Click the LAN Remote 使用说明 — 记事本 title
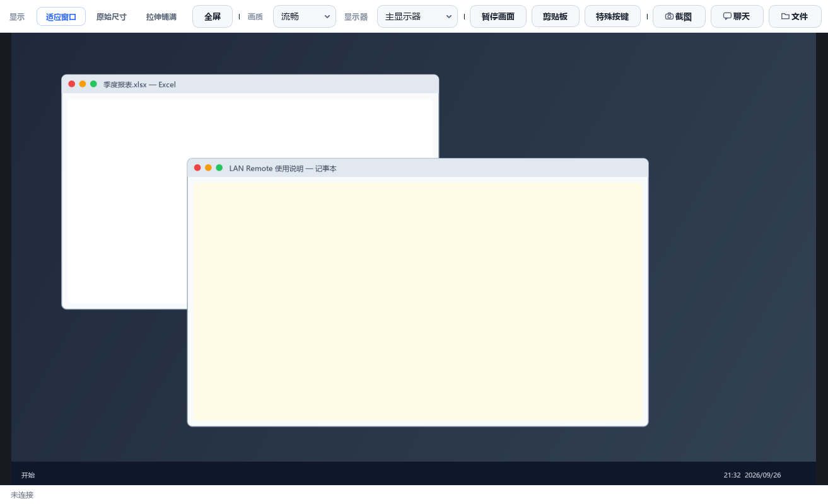 point(283,168)
